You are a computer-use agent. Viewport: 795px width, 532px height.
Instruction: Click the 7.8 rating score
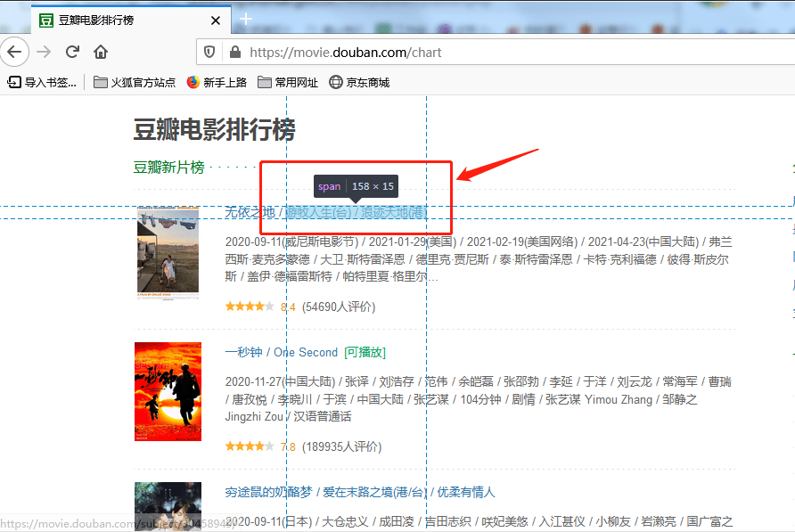click(288, 446)
